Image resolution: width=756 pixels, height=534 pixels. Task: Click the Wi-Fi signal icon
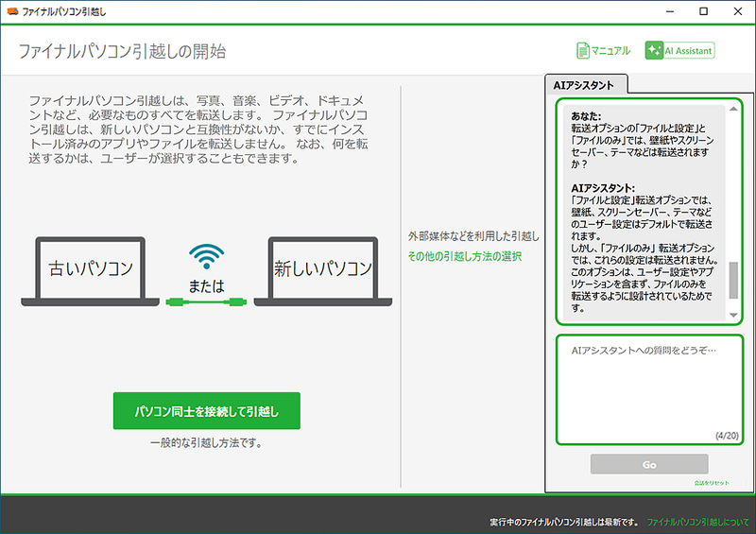click(x=206, y=257)
